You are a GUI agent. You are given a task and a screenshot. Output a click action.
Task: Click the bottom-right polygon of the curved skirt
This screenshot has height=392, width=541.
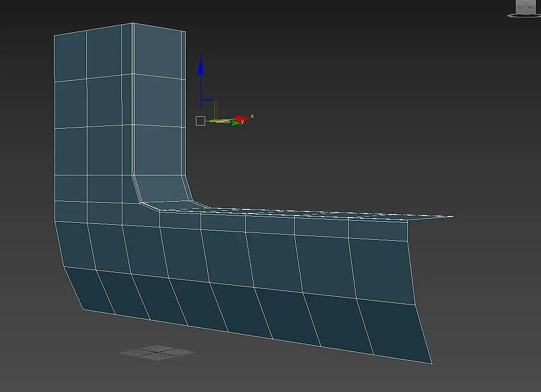(x=394, y=330)
